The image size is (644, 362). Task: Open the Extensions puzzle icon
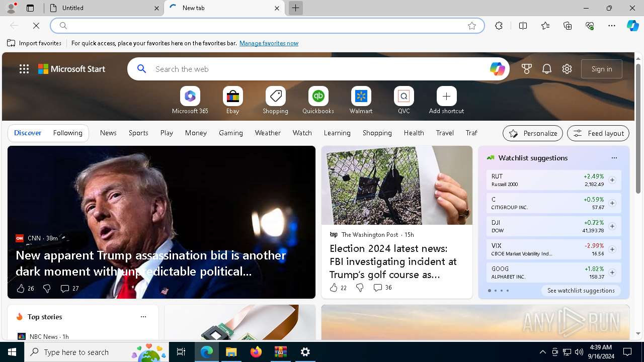(x=499, y=26)
